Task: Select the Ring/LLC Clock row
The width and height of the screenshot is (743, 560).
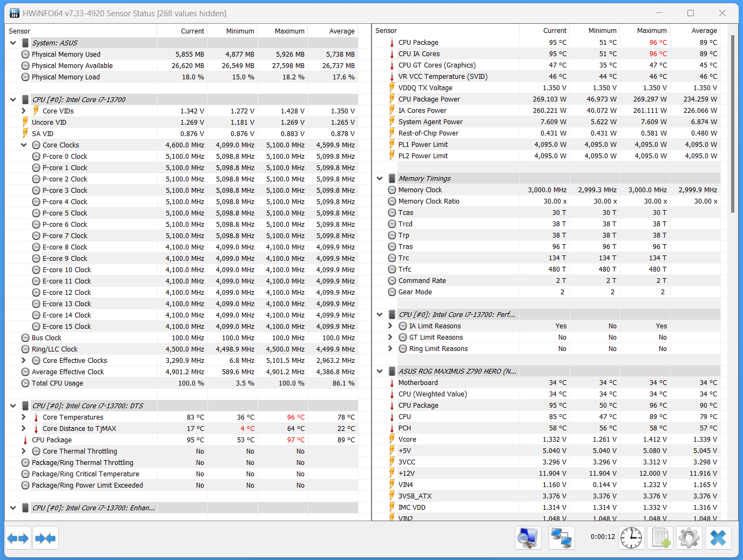Action: pos(181,349)
